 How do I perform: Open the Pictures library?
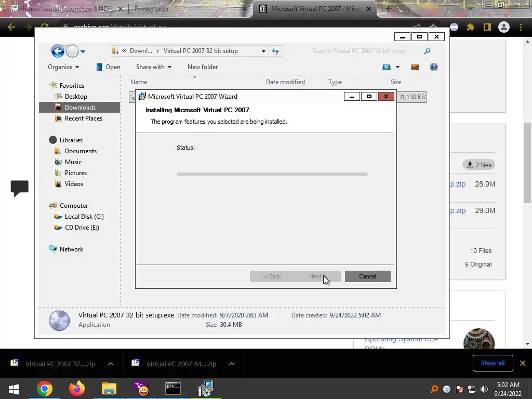[76, 172]
